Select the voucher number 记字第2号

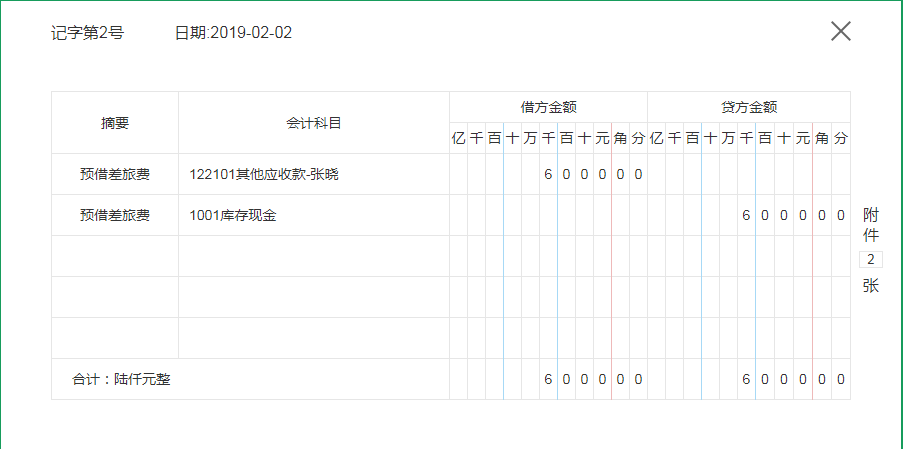coord(88,33)
